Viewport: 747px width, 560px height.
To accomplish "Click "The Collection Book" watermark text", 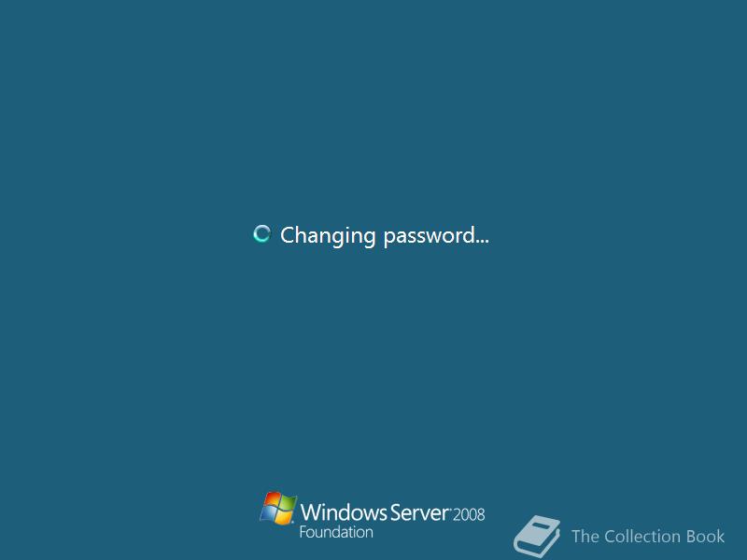I will pos(648,537).
